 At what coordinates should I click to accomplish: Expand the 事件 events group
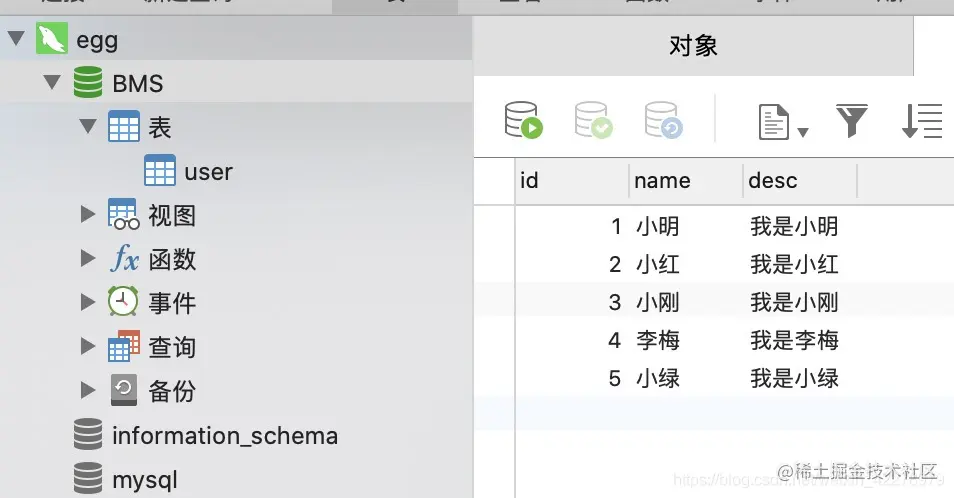tap(88, 302)
